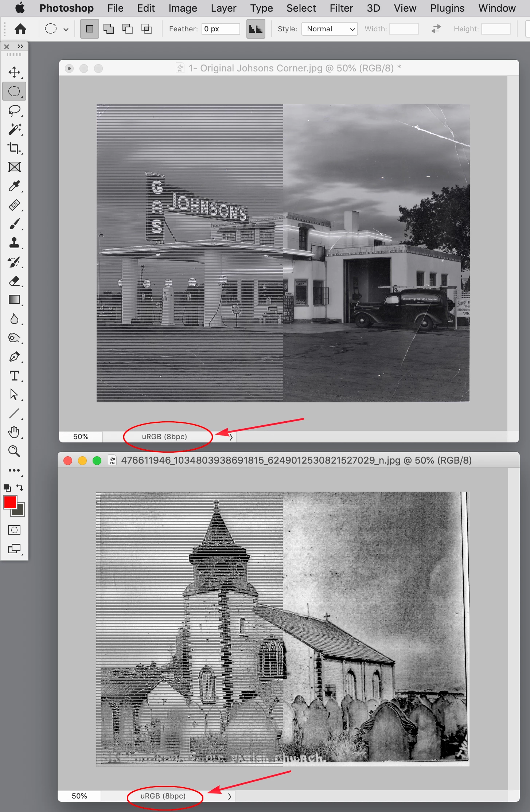Select the Move tool
The width and height of the screenshot is (530, 812).
(x=14, y=72)
